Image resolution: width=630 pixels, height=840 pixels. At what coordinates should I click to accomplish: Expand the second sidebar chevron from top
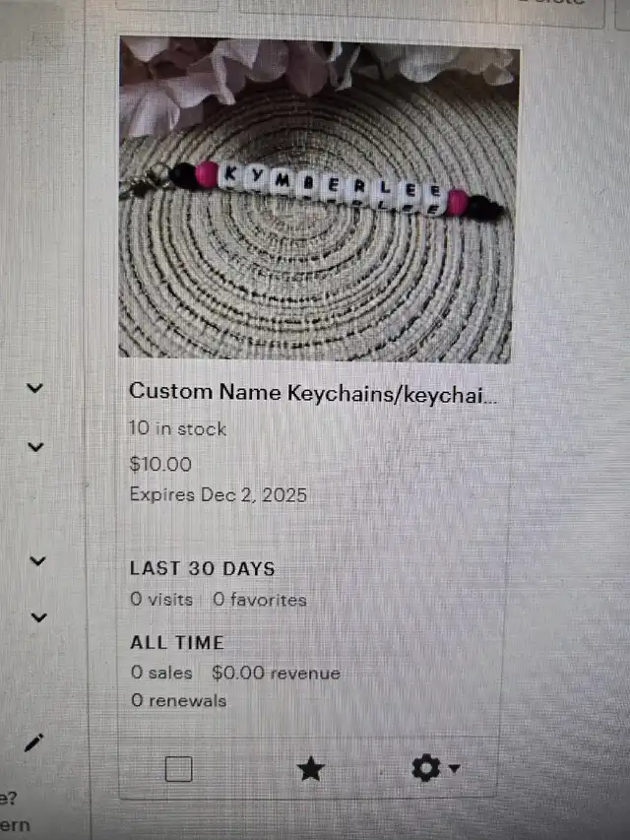pyautogui.click(x=35, y=446)
